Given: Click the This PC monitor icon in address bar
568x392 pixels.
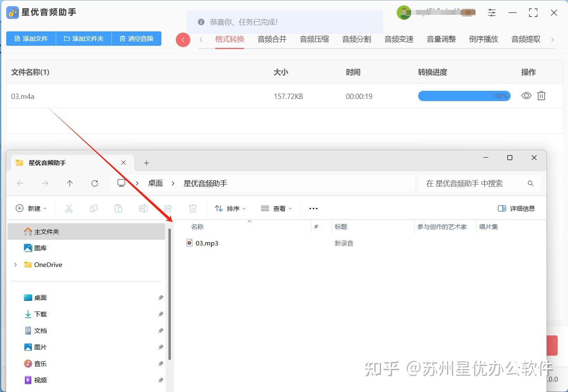Looking at the screenshot, I should [121, 183].
